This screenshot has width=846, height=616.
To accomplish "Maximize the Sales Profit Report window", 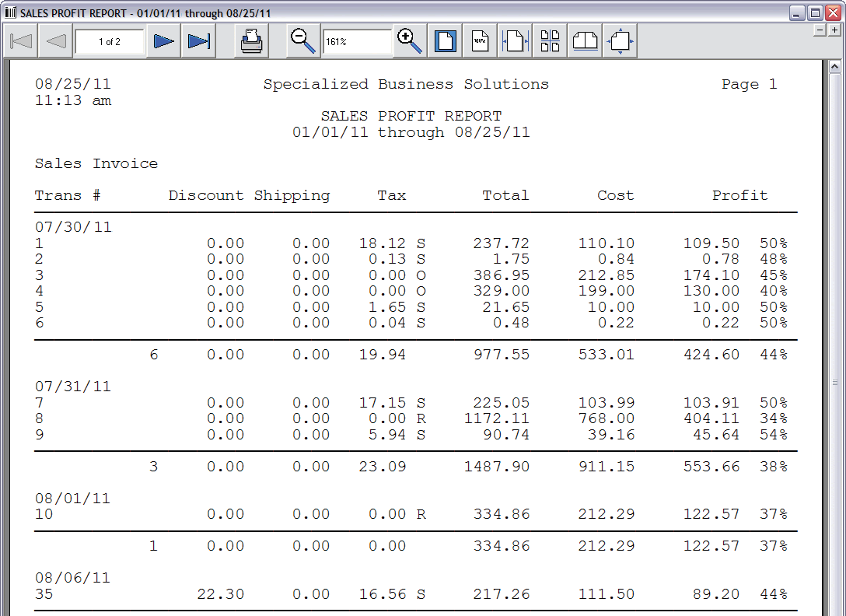I will pyautogui.click(x=815, y=13).
